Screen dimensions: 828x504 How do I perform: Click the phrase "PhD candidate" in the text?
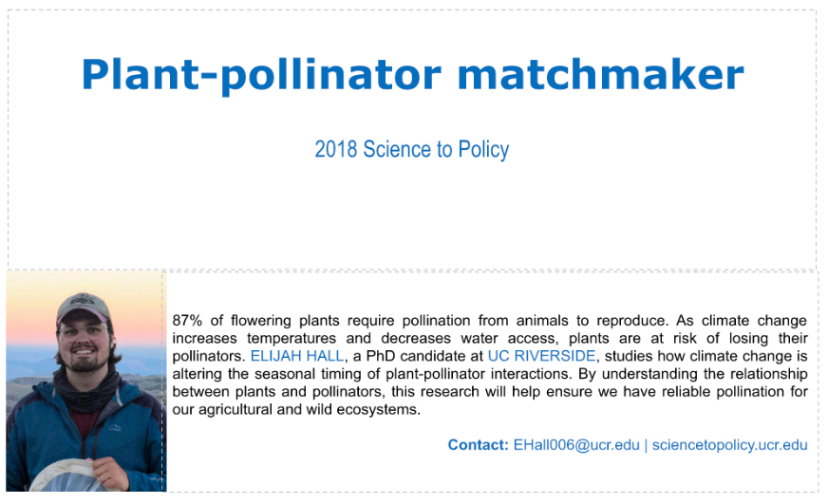[428, 356]
